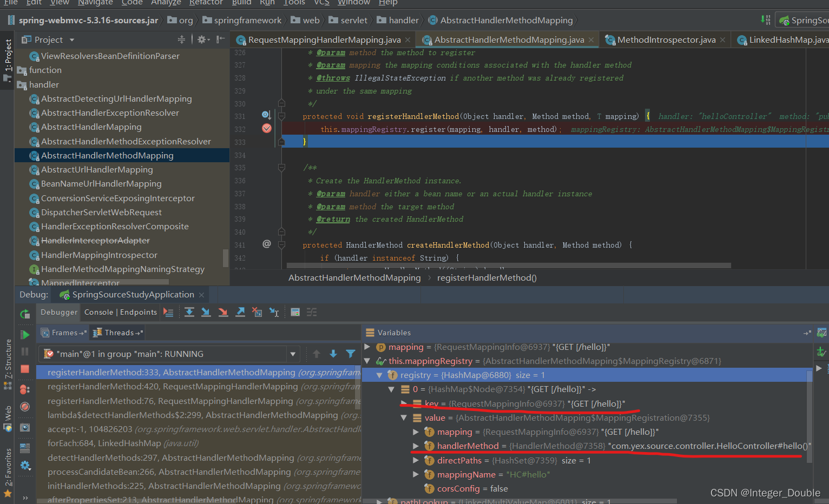Screen dimensions: 829x504
Task: Close AbstractHandlerMethodMapping.java editor tab
Action: tap(591, 40)
